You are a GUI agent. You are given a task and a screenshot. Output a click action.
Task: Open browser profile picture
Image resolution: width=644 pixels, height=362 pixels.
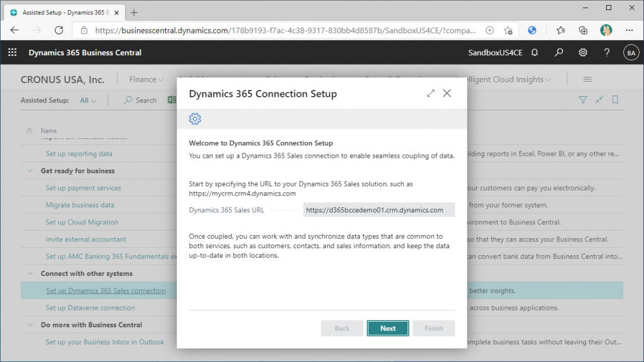pyautogui.click(x=606, y=30)
